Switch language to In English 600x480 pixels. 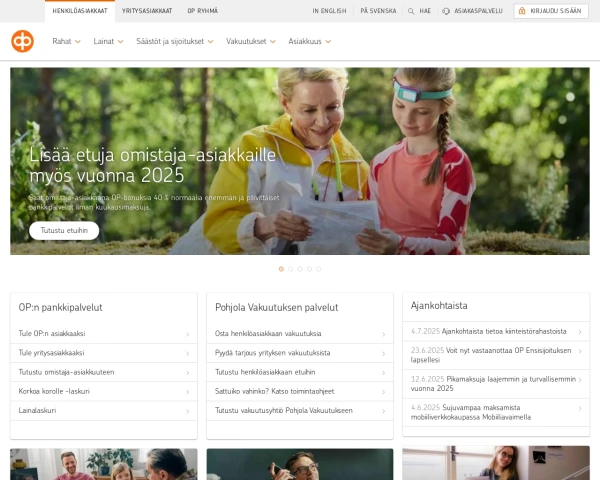click(329, 11)
